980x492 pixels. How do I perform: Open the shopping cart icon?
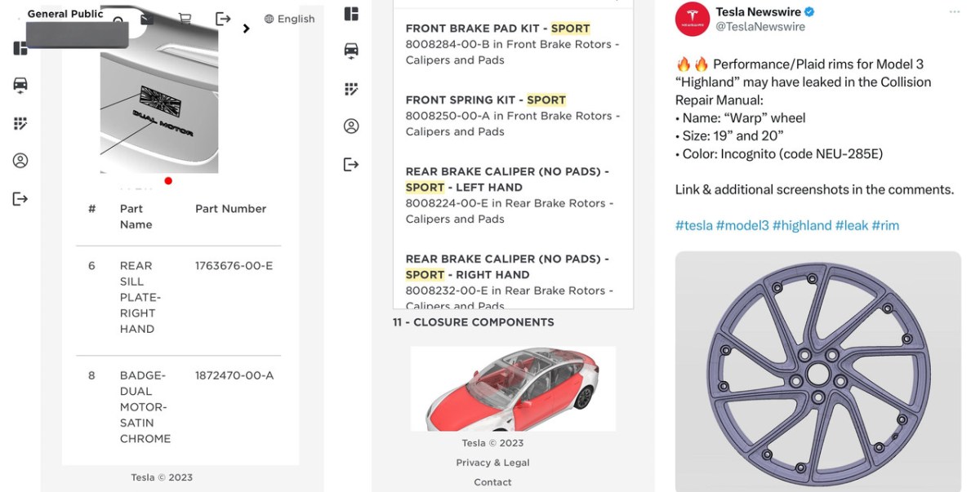(185, 19)
